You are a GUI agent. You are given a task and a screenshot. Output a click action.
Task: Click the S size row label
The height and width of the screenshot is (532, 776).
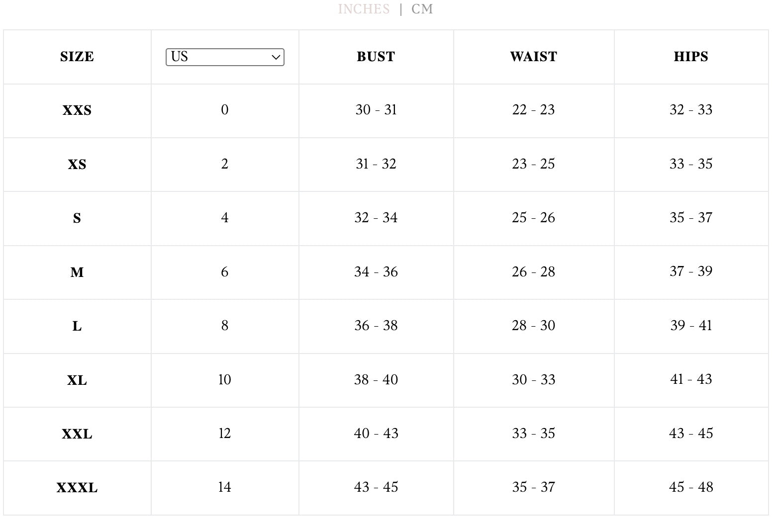pos(77,218)
